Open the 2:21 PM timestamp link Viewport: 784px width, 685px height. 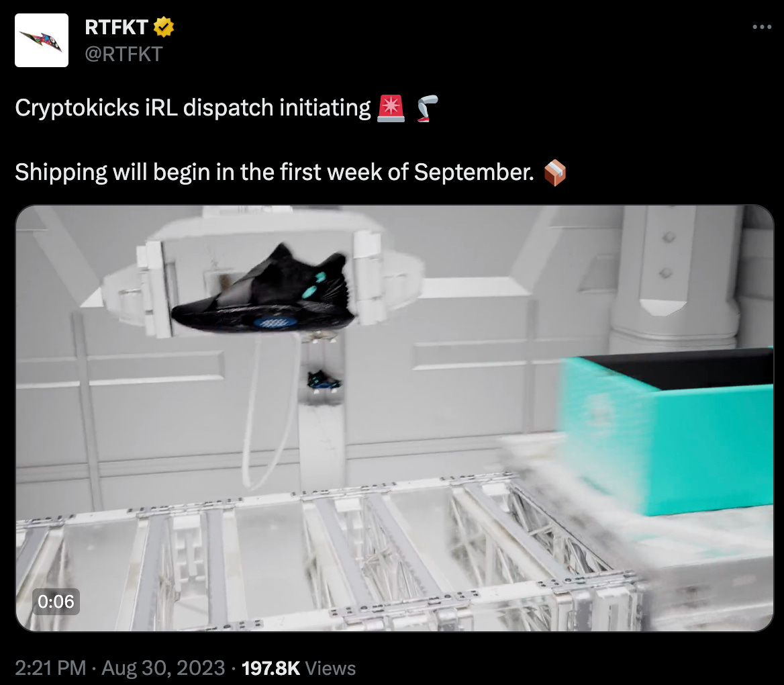pos(50,668)
